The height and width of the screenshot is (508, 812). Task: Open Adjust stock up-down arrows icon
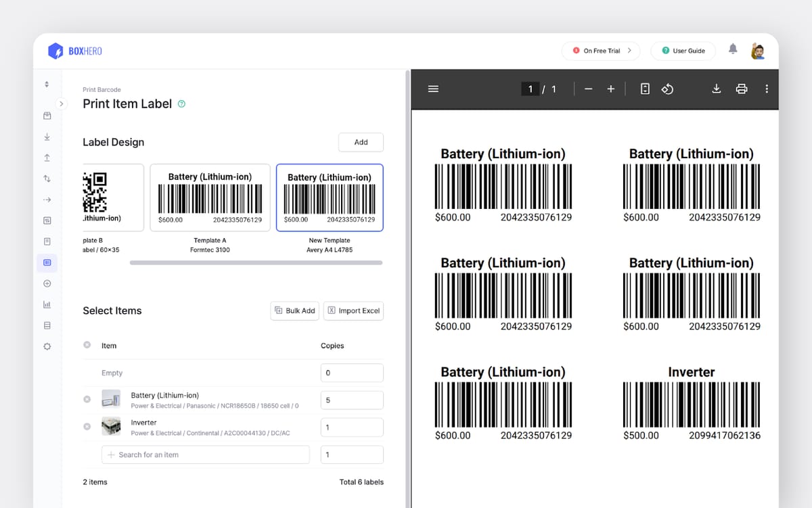47,179
